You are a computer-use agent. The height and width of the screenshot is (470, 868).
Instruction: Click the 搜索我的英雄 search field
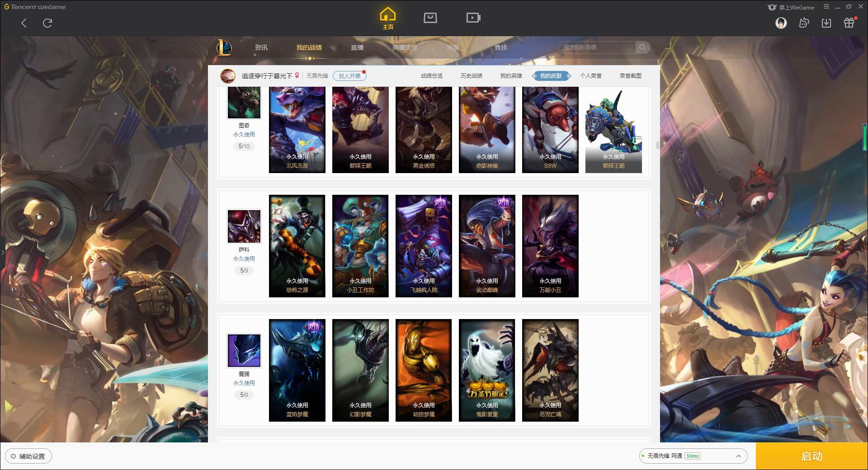[x=597, y=47]
